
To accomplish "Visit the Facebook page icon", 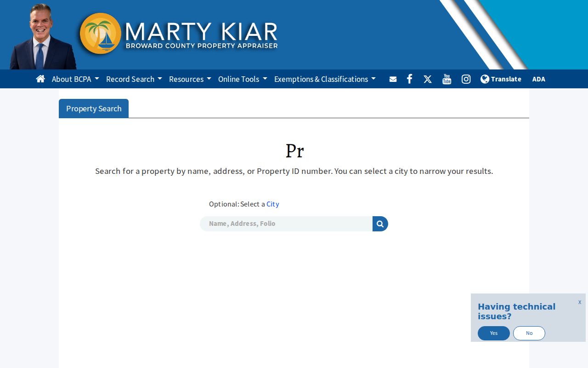I will (x=409, y=79).
